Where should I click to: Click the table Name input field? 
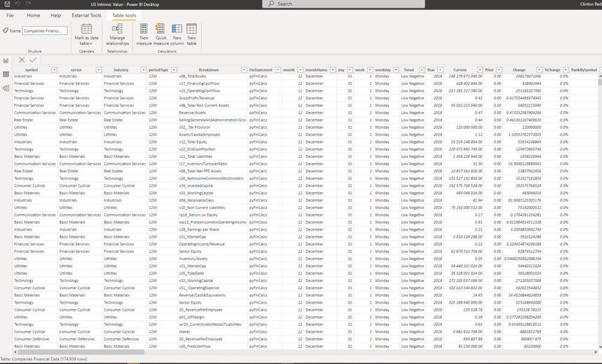[x=45, y=31]
